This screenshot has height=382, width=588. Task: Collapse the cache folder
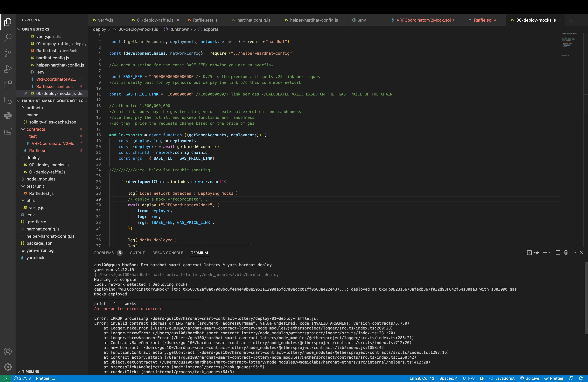[x=52, y=115]
